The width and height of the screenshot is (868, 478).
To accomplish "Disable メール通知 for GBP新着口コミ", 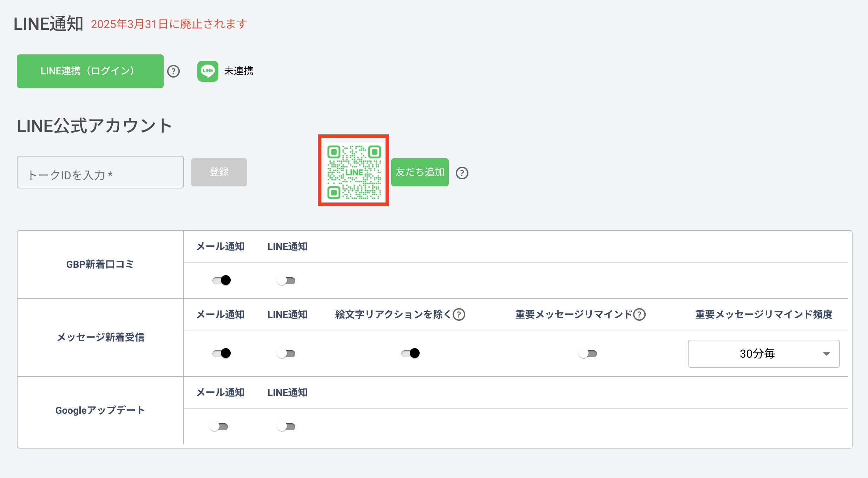I will pos(221,280).
